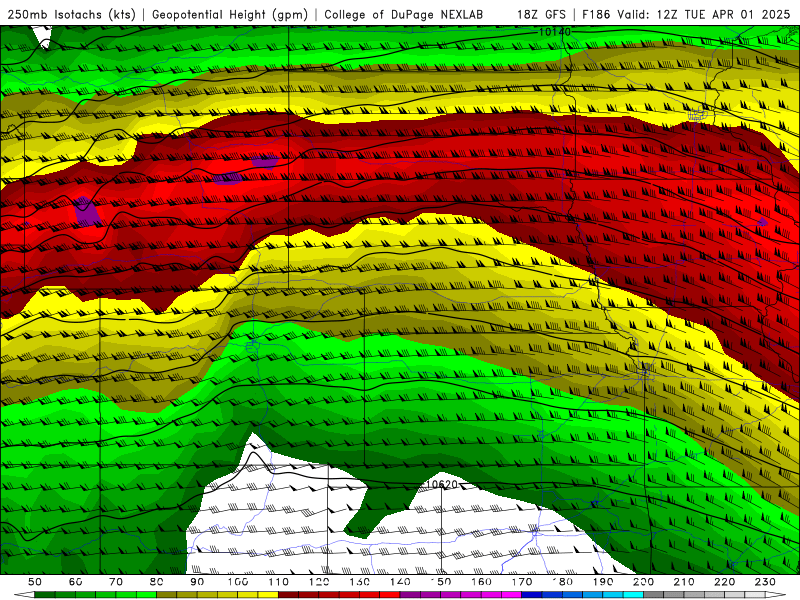Click the '200' value on legend scale
The image size is (800, 600).
coord(643,582)
